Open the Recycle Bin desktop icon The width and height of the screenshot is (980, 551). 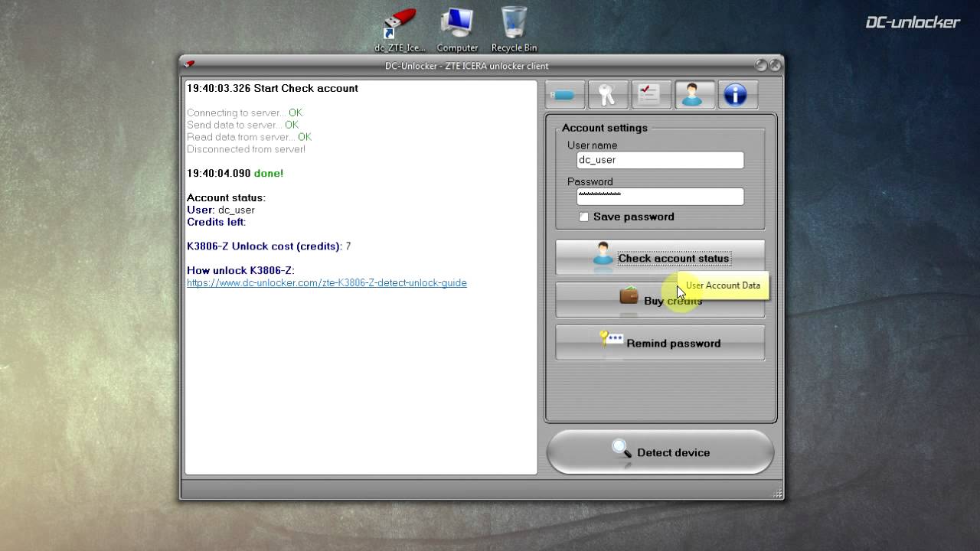tap(514, 30)
